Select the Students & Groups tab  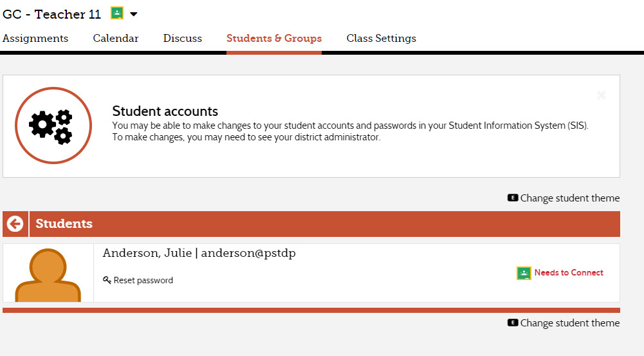(x=274, y=39)
